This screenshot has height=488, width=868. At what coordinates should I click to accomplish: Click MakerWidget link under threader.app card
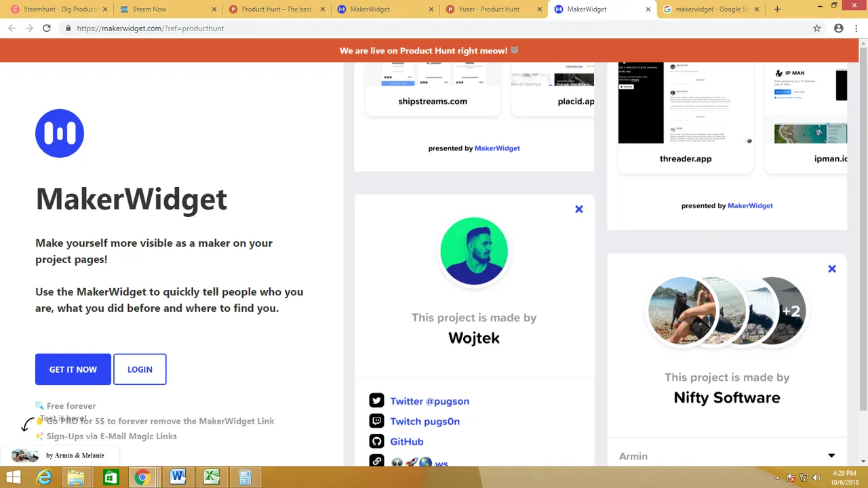pos(750,206)
